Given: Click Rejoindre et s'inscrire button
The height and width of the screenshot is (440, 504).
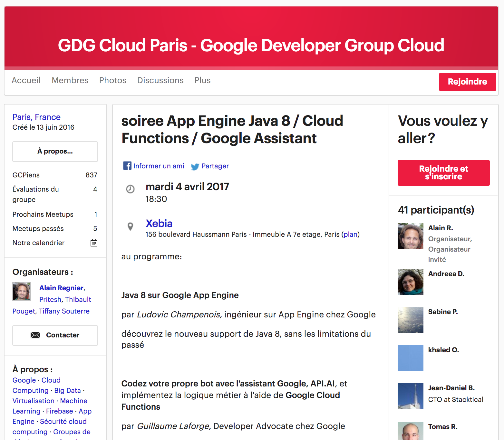Looking at the screenshot, I should [443, 173].
